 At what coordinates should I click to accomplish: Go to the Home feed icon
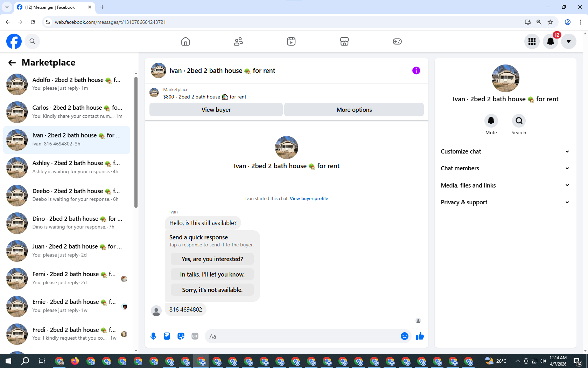(x=185, y=41)
